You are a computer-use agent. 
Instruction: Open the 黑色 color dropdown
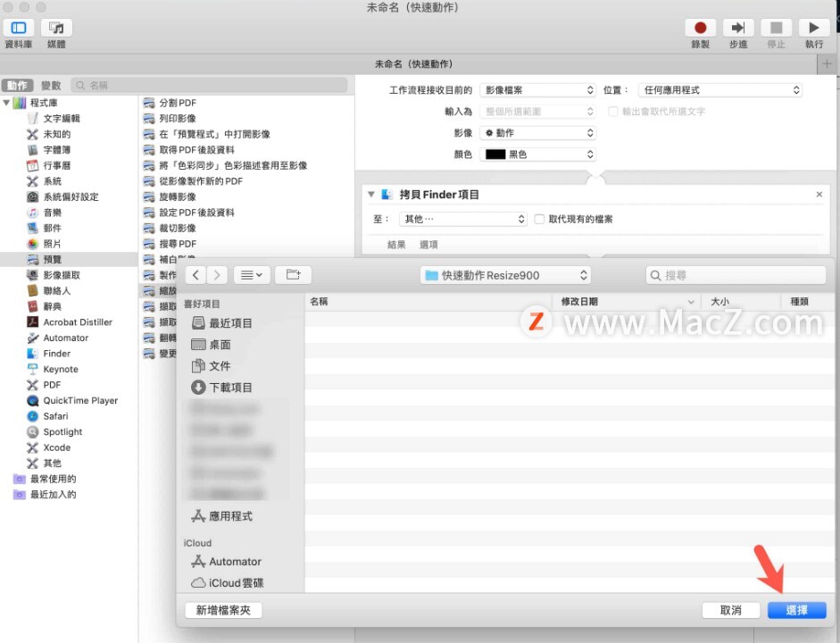pos(538,154)
